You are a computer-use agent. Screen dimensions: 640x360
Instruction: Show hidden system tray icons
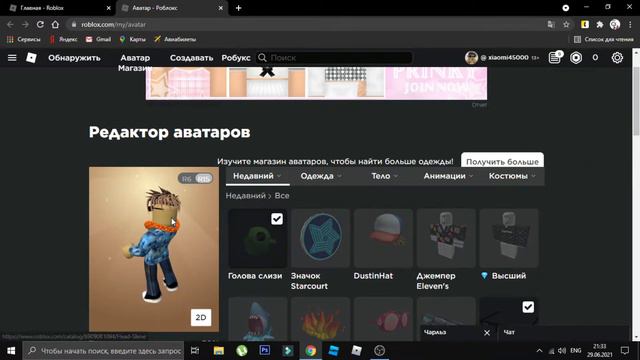click(539, 351)
